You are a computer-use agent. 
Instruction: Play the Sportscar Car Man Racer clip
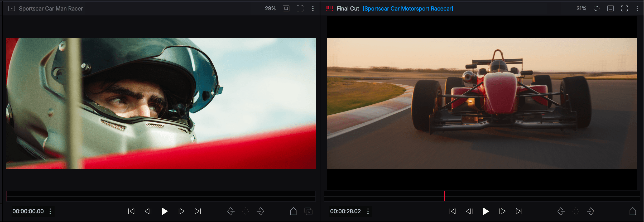(165, 211)
